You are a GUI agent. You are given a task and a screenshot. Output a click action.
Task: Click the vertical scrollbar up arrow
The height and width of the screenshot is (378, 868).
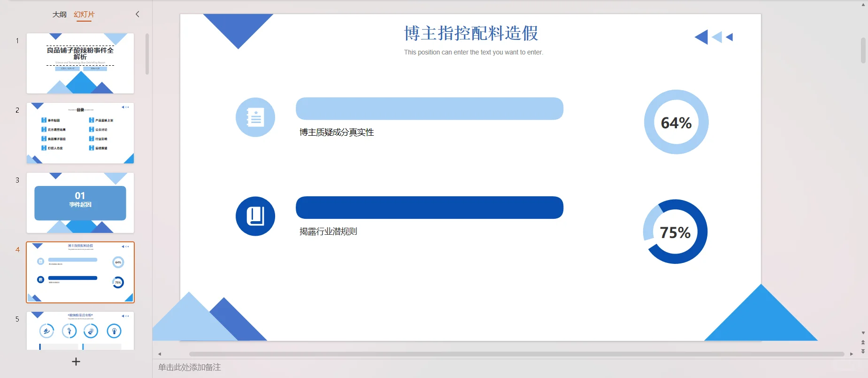[863, 5]
